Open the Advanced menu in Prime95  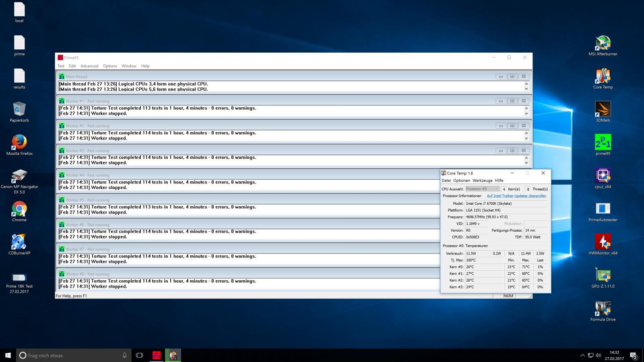pyautogui.click(x=89, y=66)
